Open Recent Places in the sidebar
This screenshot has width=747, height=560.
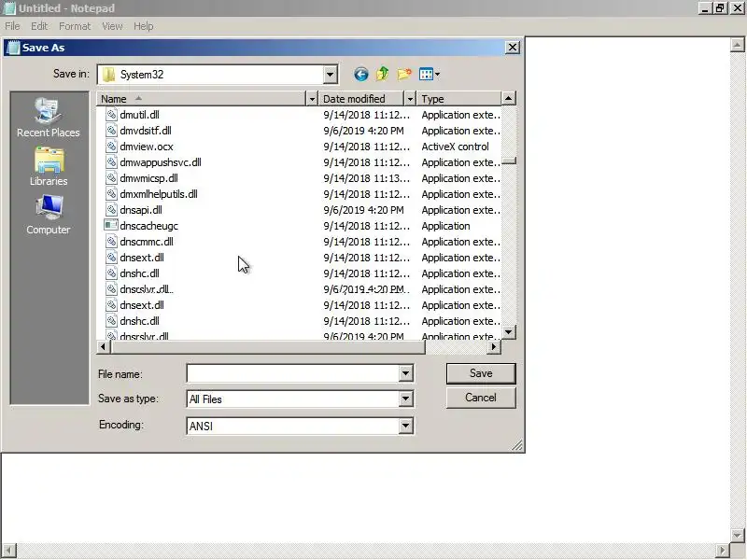[49, 118]
